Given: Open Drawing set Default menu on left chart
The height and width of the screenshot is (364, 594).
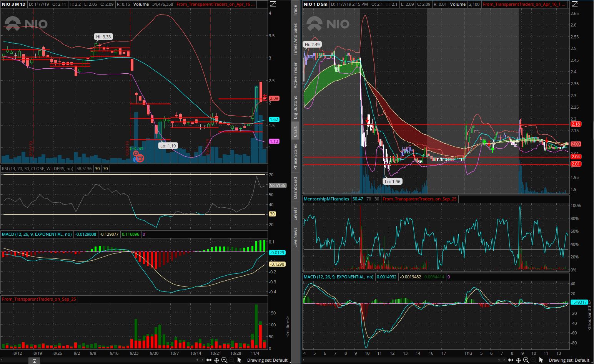Looking at the screenshot, I should (x=267, y=360).
